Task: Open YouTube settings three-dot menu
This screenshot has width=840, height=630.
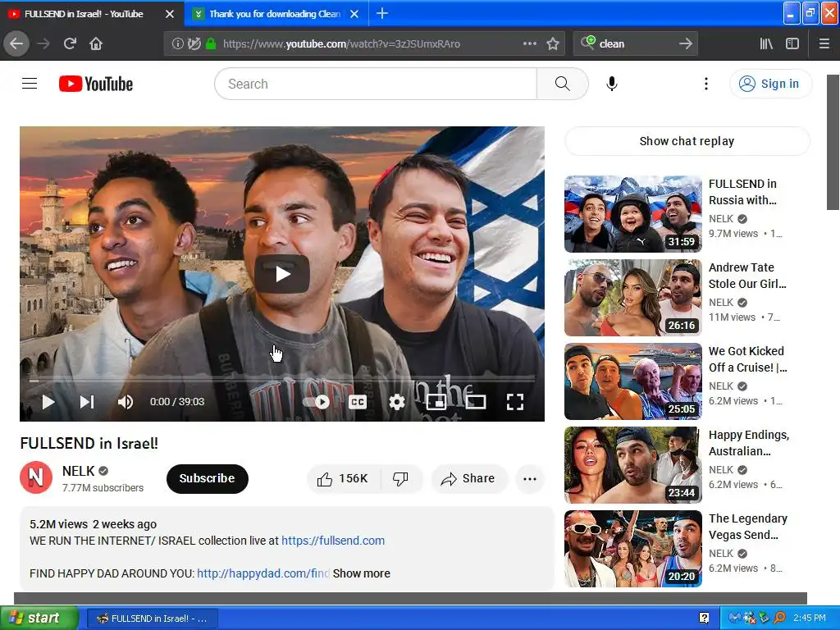Action: (x=706, y=84)
